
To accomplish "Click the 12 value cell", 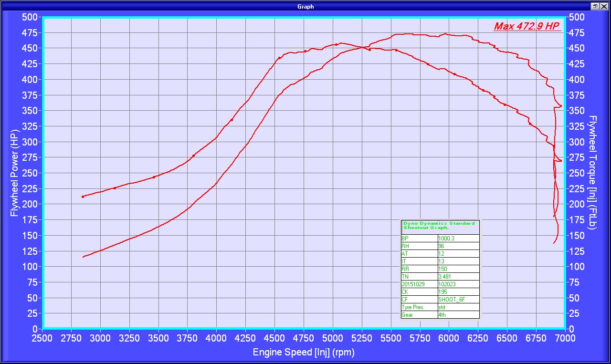I will (x=458, y=254).
